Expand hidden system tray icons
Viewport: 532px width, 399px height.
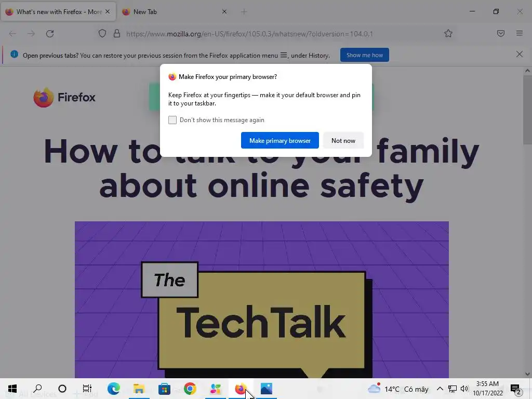[x=440, y=389]
